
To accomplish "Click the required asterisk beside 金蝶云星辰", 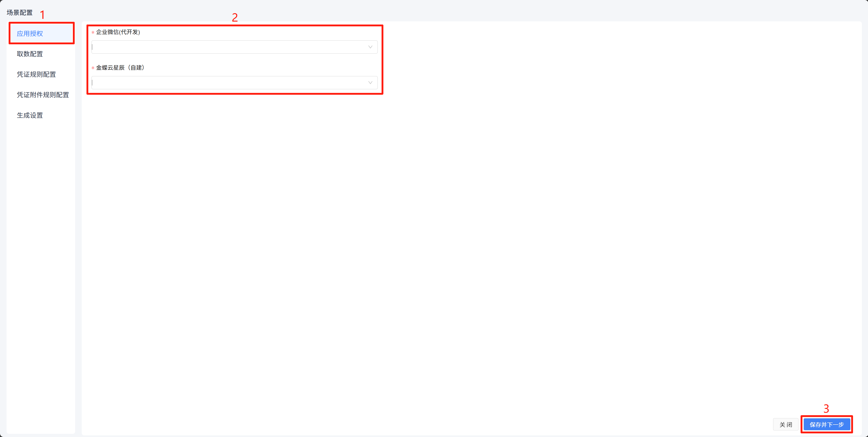I will (93, 68).
